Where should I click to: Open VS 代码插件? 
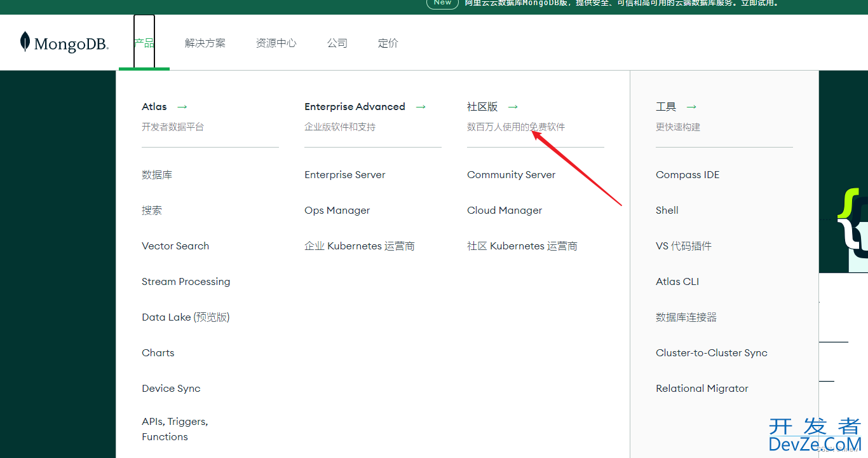coord(684,246)
